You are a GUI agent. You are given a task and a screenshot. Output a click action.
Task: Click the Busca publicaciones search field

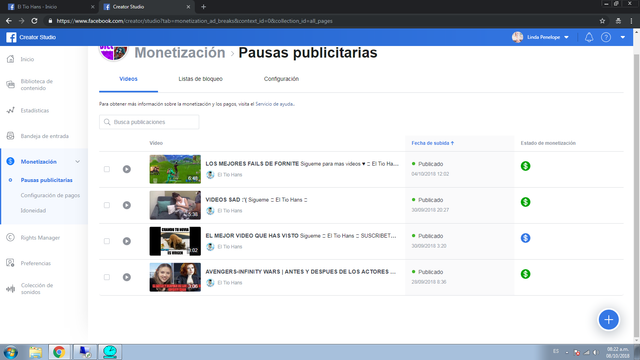(x=149, y=122)
